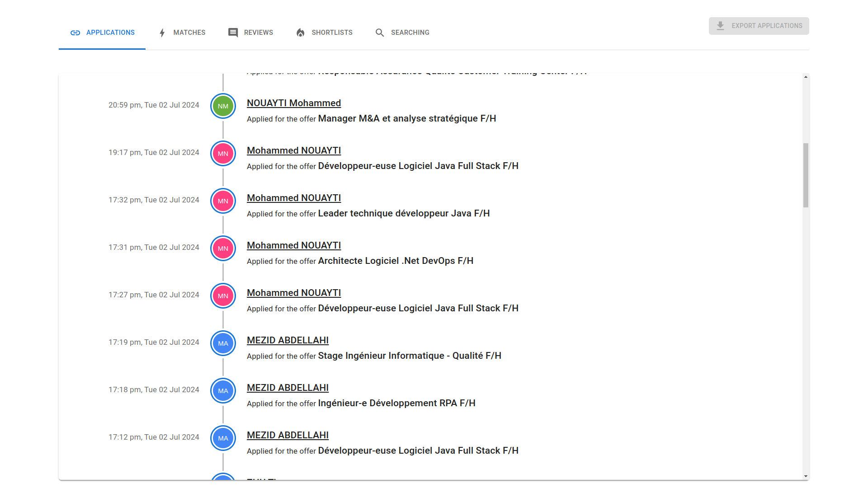The height and width of the screenshot is (488, 868).
Task: Open Mohammed NOUAYTI link at 17:31
Action: pyautogui.click(x=294, y=245)
